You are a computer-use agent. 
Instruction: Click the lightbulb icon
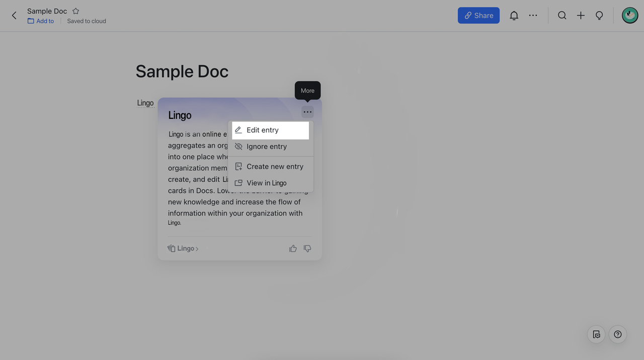click(x=599, y=16)
